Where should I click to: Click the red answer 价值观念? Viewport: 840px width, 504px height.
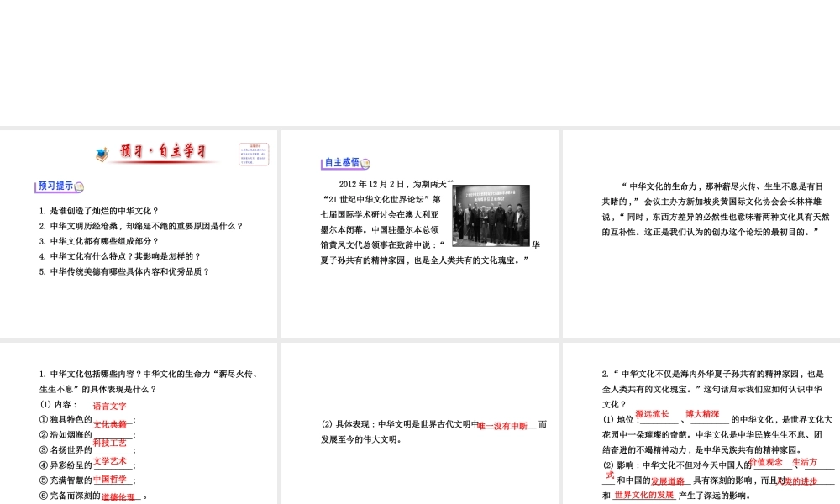click(765, 462)
